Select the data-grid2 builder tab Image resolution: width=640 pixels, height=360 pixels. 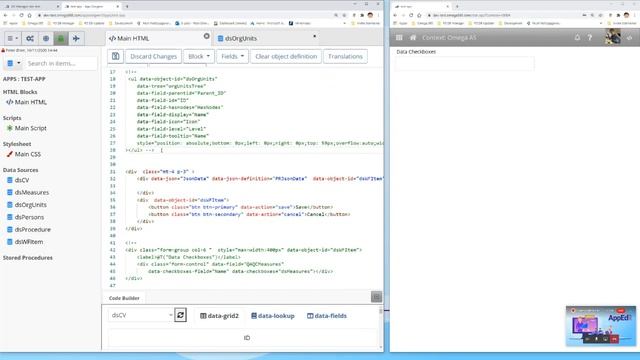pyautogui.click(x=219, y=316)
